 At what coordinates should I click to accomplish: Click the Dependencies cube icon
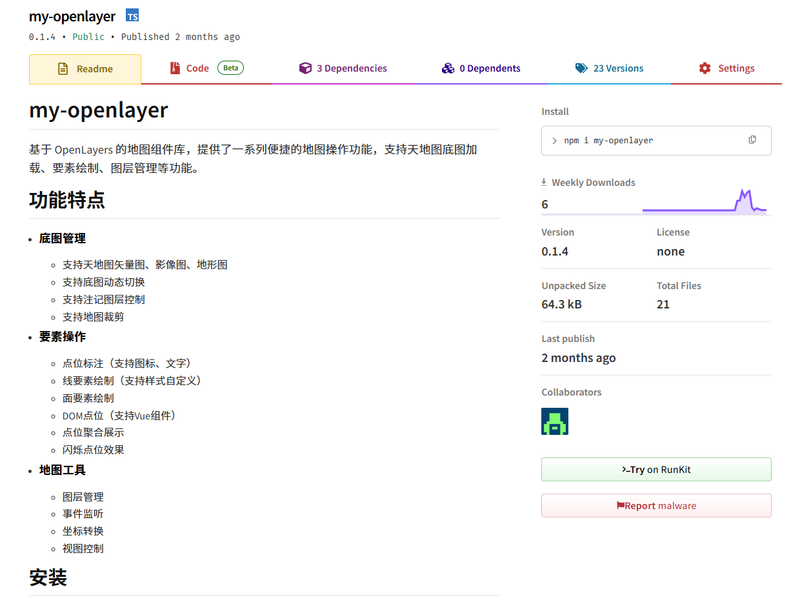pyautogui.click(x=305, y=68)
